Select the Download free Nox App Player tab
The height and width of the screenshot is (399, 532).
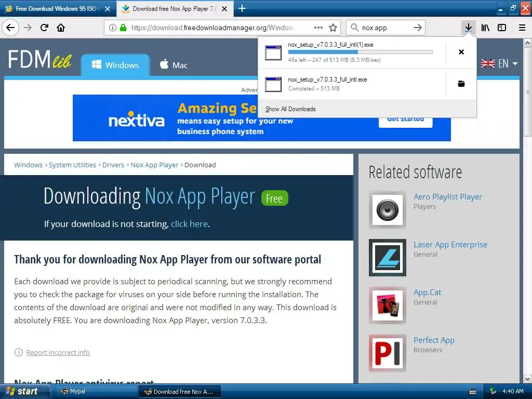coord(175,9)
